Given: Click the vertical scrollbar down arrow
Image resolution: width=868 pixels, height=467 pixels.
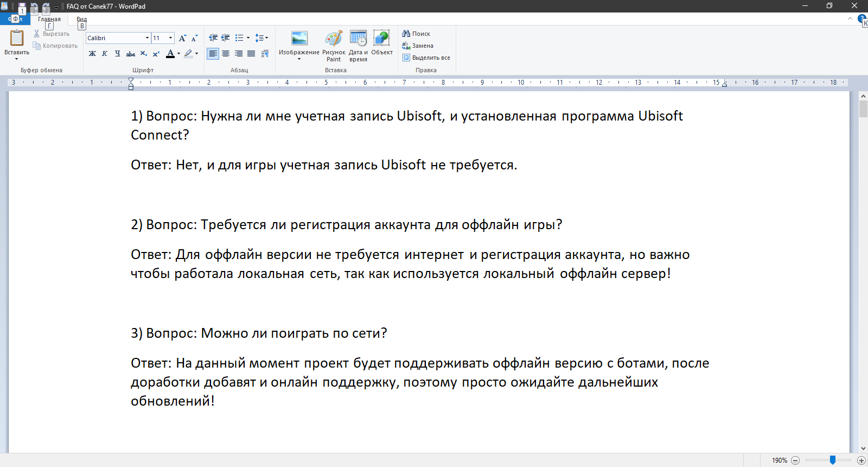Looking at the screenshot, I should pyautogui.click(x=863, y=449).
